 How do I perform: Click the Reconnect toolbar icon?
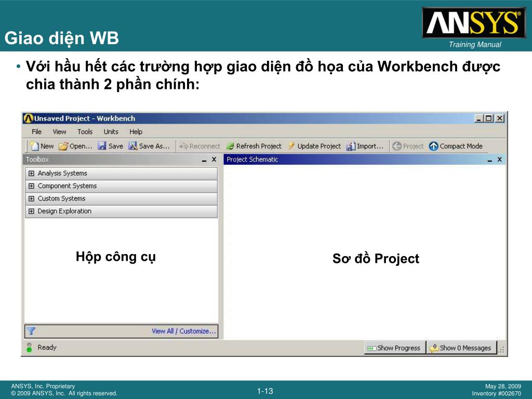click(x=183, y=146)
